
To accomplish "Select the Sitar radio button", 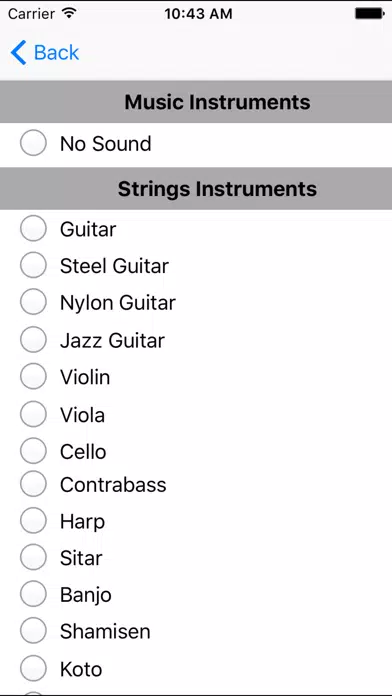I will click(33, 557).
